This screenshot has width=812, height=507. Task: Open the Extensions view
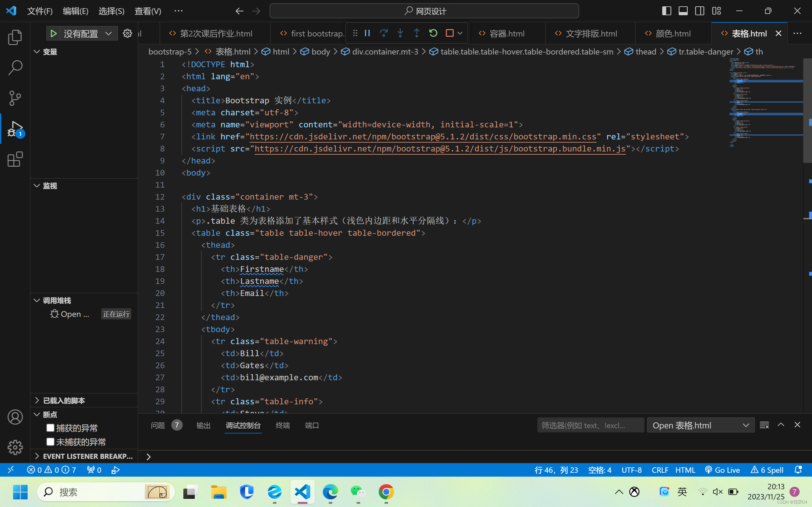click(x=15, y=159)
